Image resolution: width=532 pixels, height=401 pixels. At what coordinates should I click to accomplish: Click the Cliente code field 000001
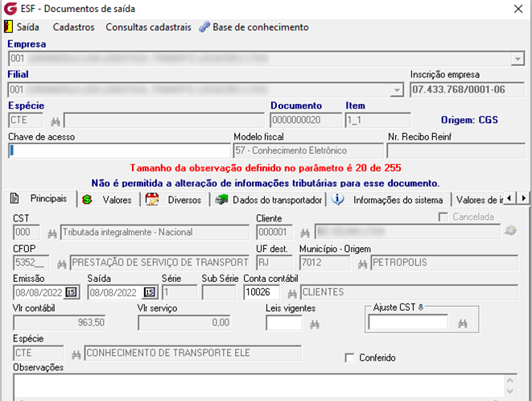(274, 232)
